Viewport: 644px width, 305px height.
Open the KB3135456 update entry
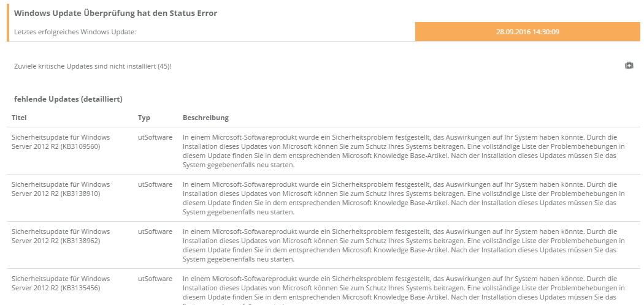click(61, 283)
